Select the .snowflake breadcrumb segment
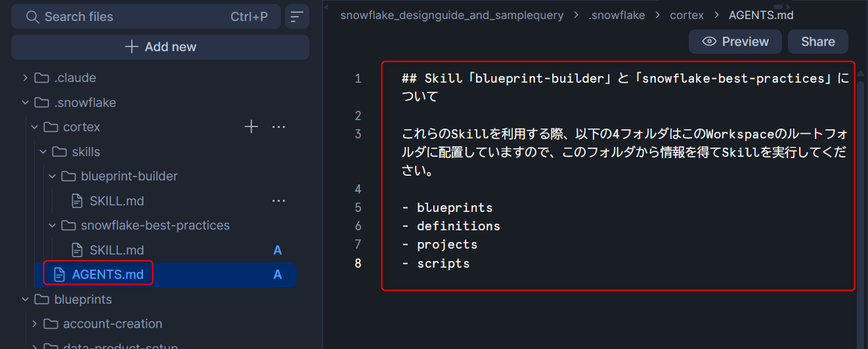This screenshot has height=349, width=868. tap(617, 15)
